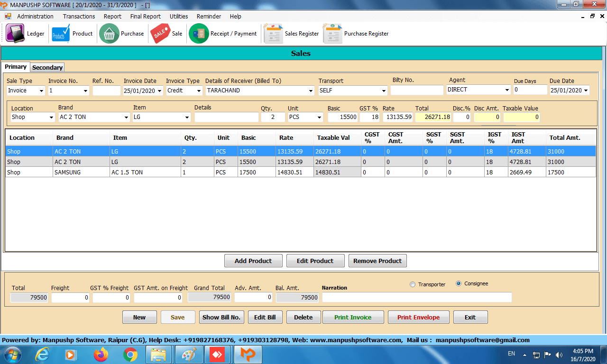Open the Product toolbar icon
This screenshot has height=364, width=607.
(61, 34)
